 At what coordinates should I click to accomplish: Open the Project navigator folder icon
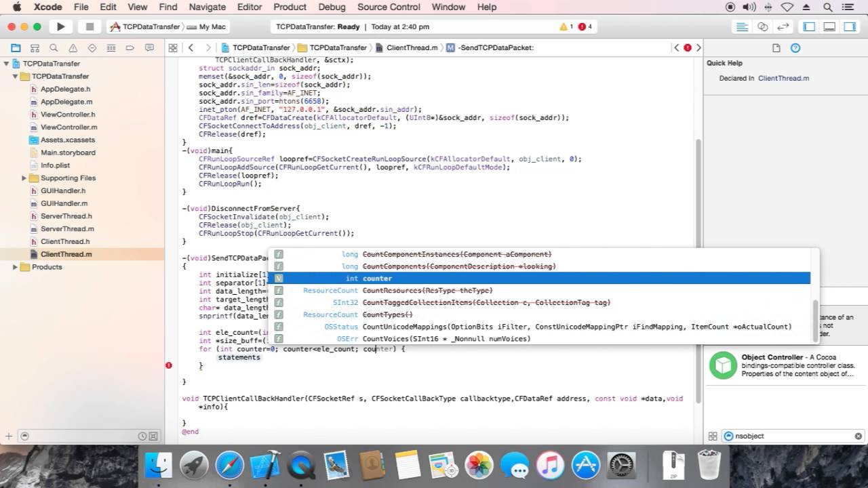point(16,48)
